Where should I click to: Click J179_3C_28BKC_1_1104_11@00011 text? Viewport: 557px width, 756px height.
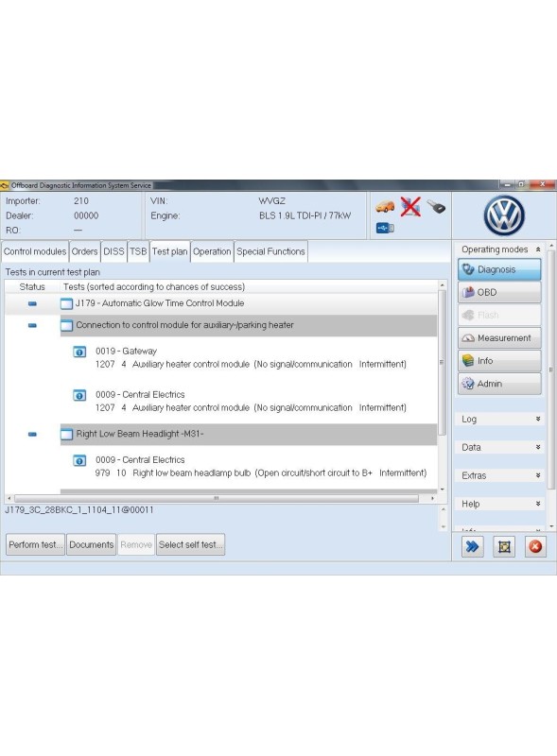pyautogui.click(x=79, y=509)
